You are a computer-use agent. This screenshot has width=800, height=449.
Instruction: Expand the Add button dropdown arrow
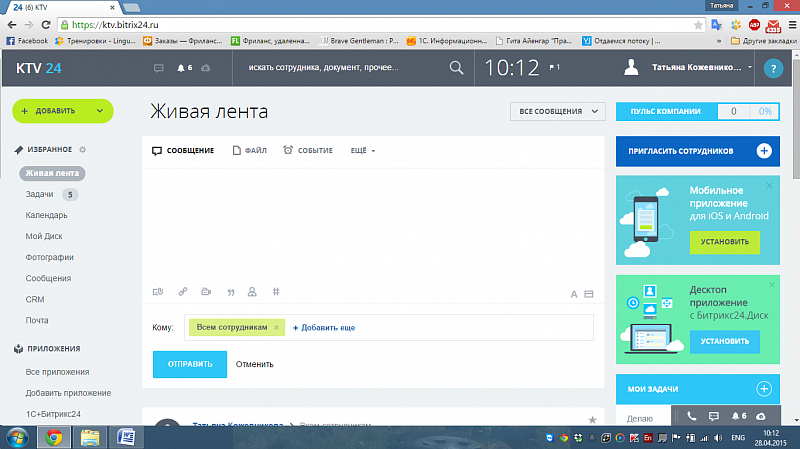tap(100, 111)
